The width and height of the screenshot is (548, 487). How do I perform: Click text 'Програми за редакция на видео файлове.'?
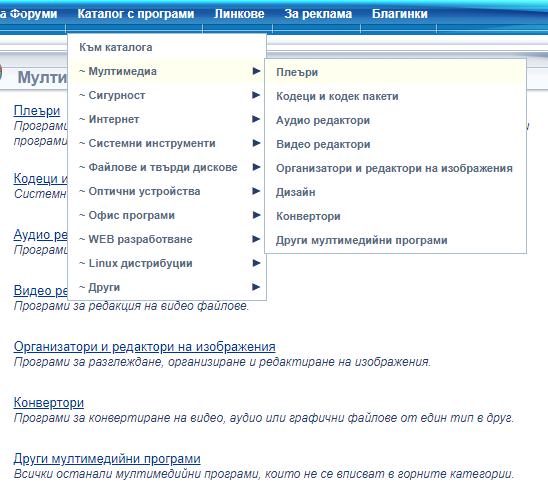pos(131,306)
